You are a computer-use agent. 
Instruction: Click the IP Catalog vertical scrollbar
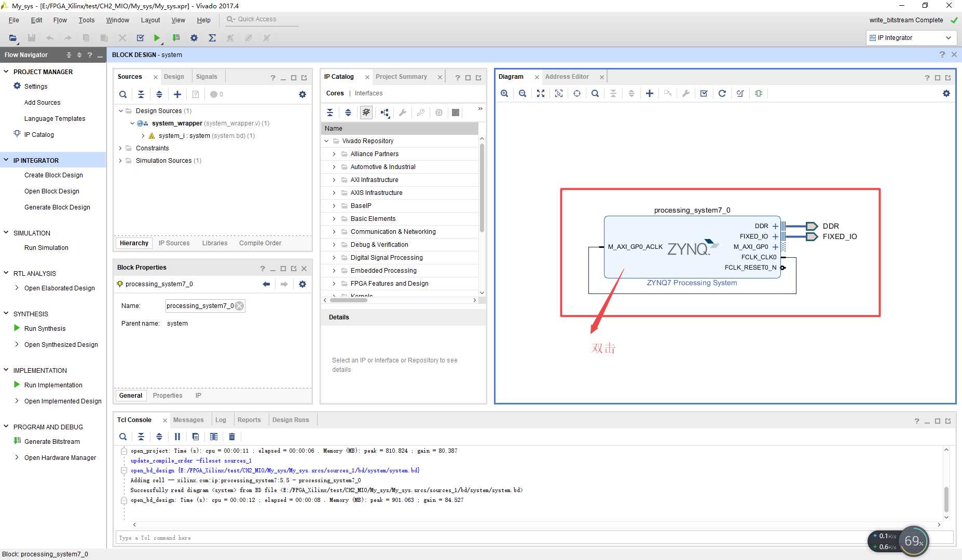[x=482, y=187]
